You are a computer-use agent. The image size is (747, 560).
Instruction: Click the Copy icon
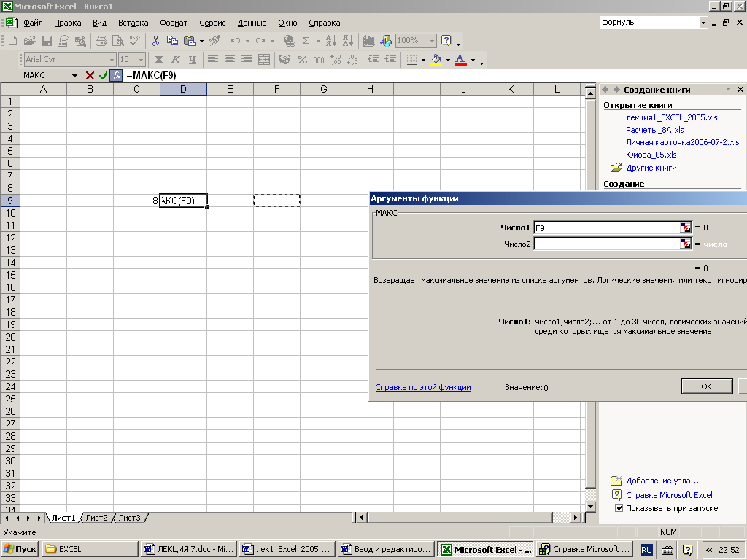tap(172, 41)
